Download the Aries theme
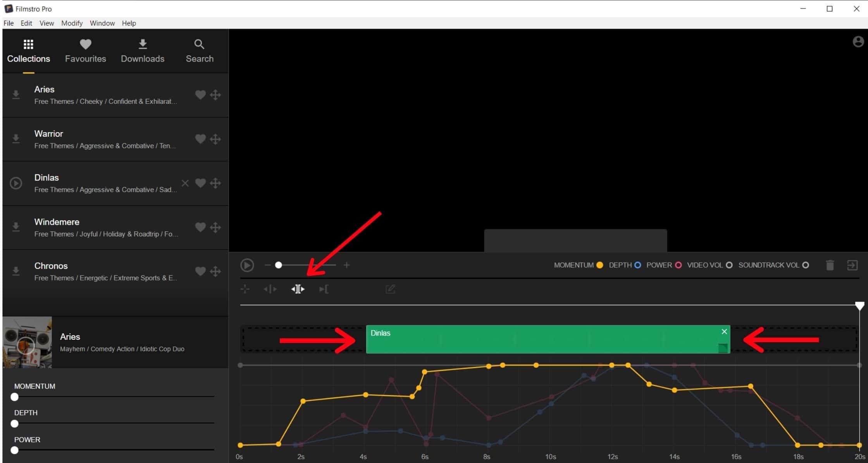 (16, 95)
